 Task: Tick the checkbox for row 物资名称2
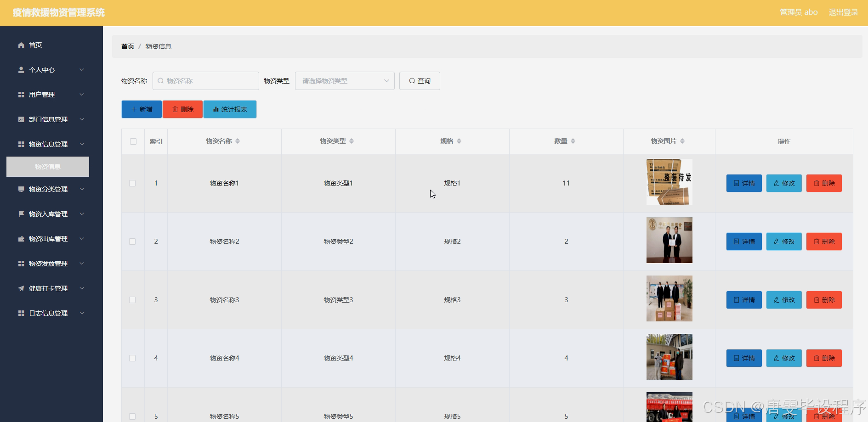[132, 242]
